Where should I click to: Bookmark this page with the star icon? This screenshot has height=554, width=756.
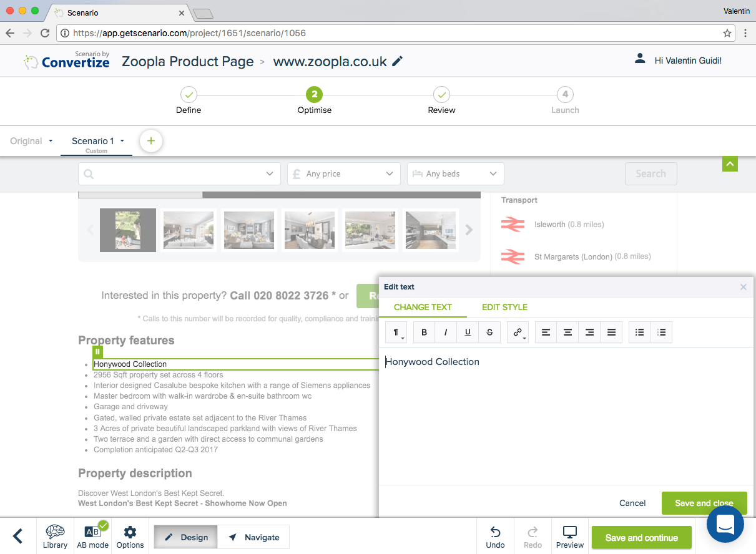[727, 33]
